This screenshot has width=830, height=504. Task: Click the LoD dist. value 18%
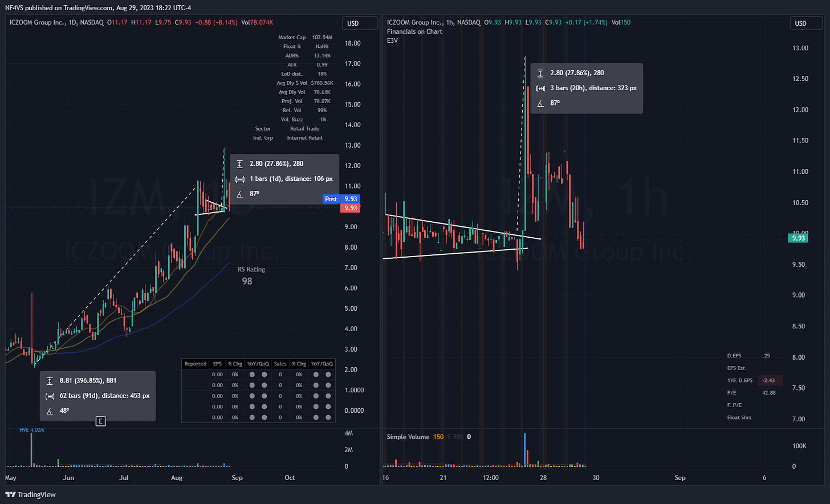[x=322, y=74]
